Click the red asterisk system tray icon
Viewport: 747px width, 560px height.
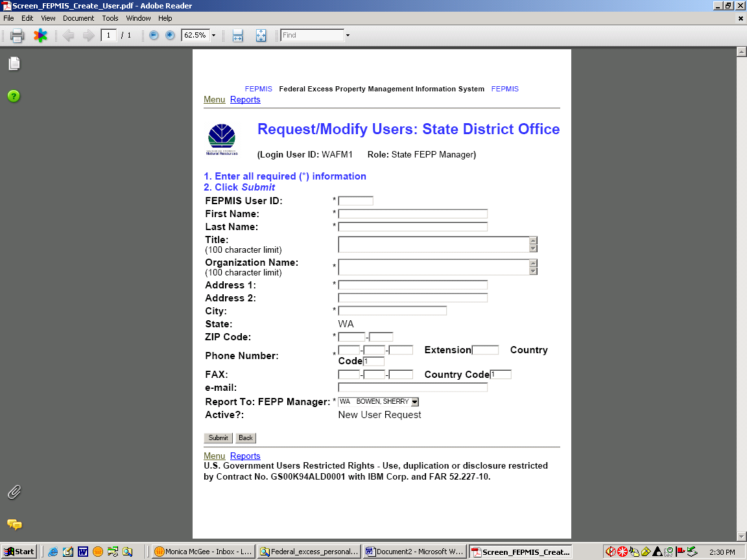(x=622, y=552)
